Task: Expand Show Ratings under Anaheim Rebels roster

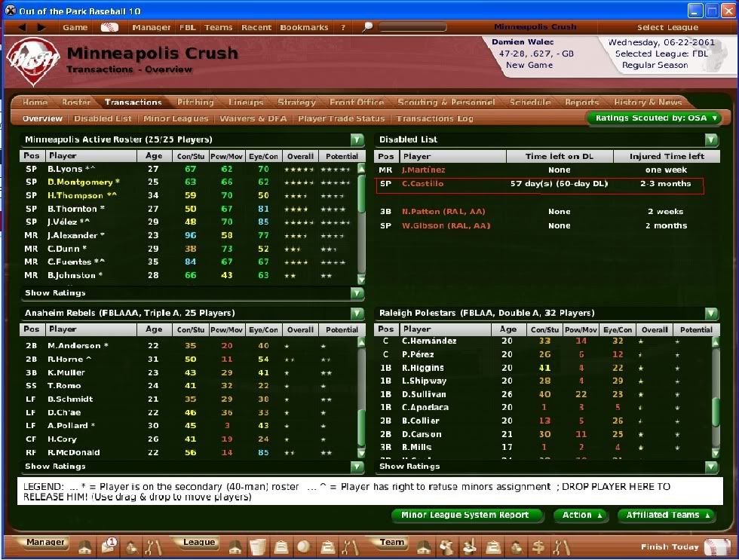Action: [x=357, y=467]
